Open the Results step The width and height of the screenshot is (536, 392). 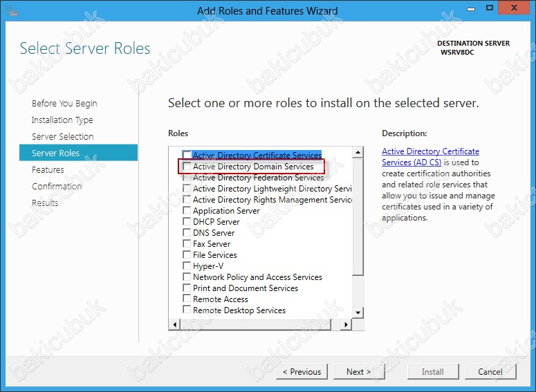click(x=45, y=203)
